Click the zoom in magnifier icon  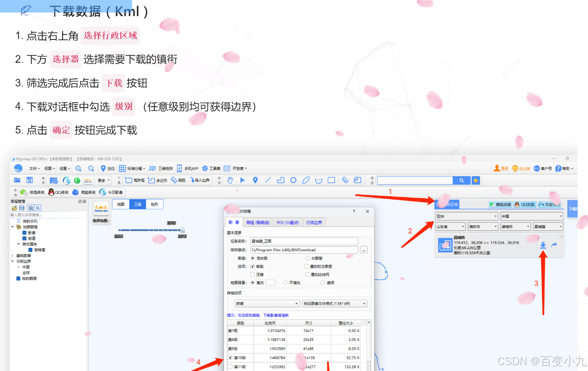coord(78,168)
